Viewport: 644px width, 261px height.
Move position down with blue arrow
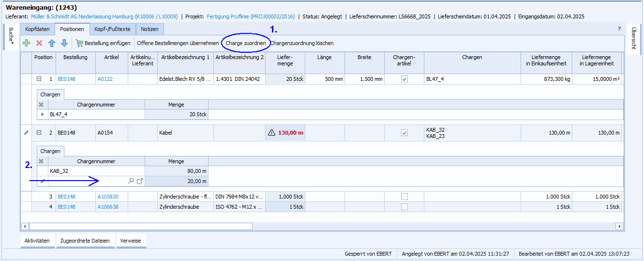[64, 43]
